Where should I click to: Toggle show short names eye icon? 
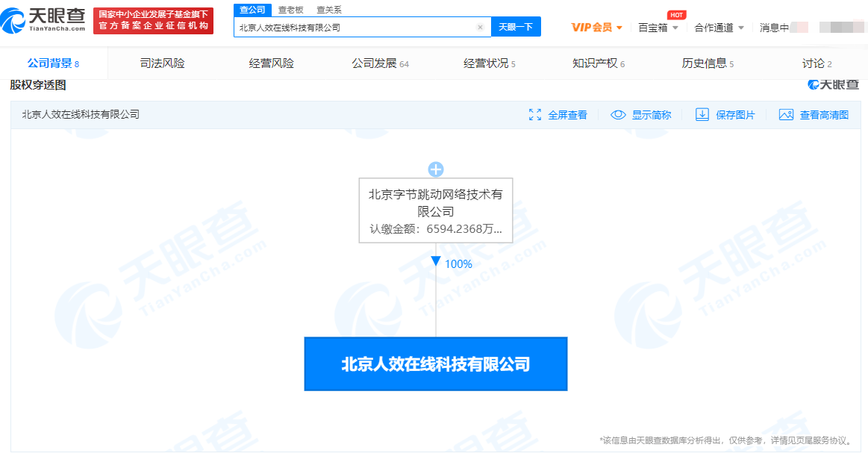pyautogui.click(x=618, y=115)
